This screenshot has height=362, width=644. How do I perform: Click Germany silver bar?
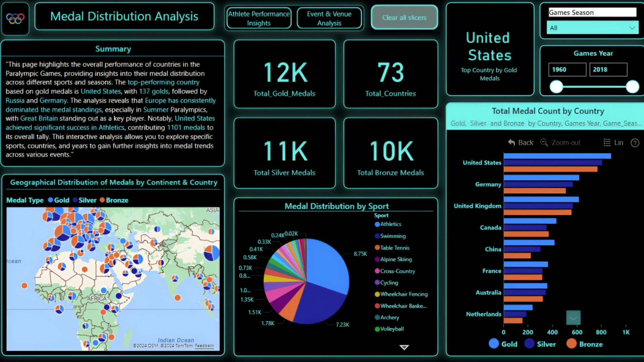[x=538, y=184]
